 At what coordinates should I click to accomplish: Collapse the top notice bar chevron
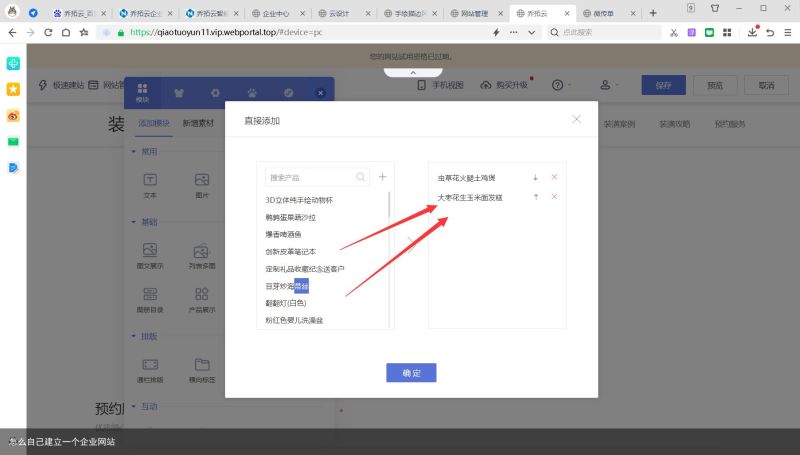click(413, 73)
